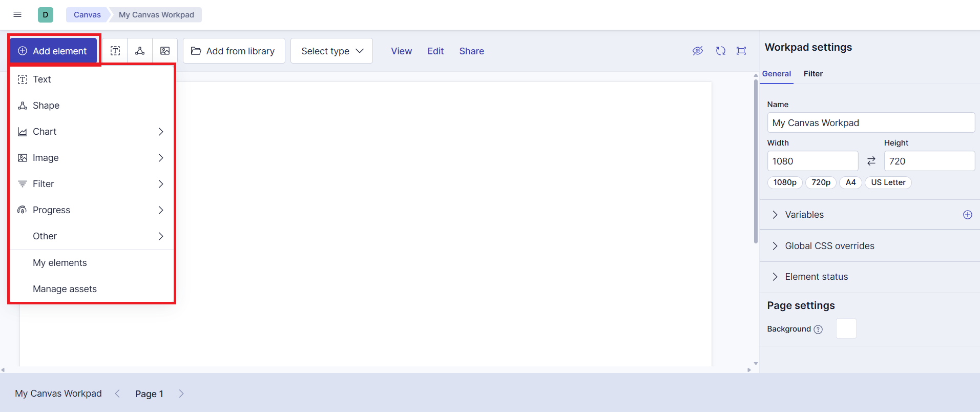Open the page Background color swatch

[846, 328]
